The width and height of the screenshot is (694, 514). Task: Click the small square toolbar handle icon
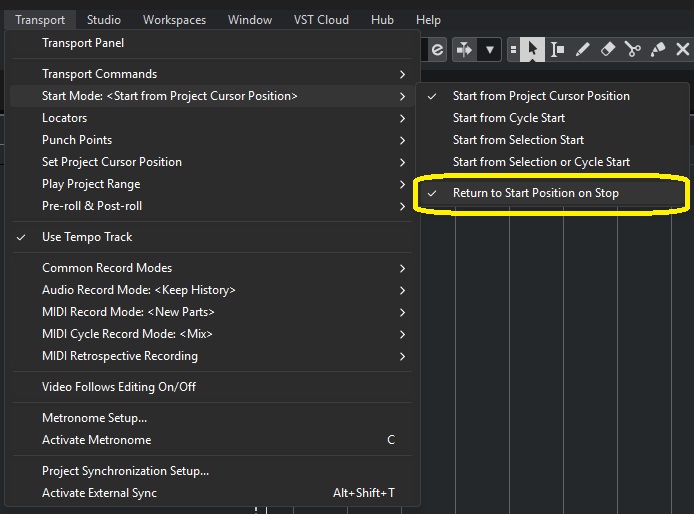pos(513,49)
